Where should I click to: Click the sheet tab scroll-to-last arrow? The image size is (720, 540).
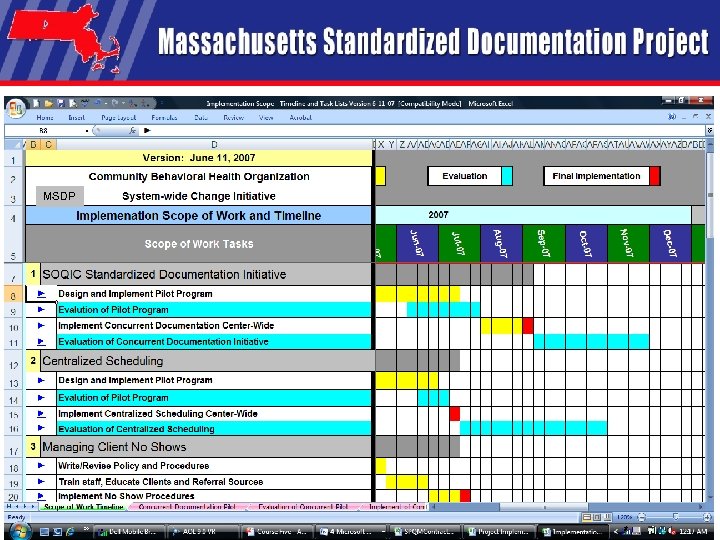(x=32, y=506)
